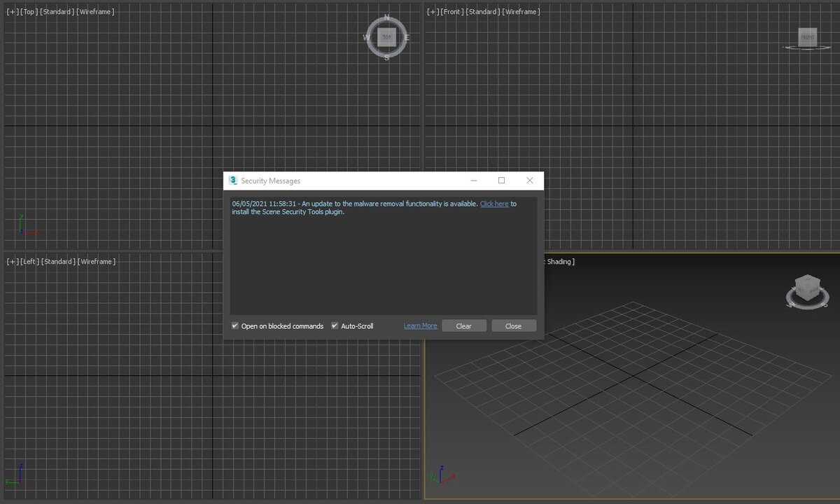Viewport: 840px width, 504px height.
Task: Click the Perspective viewport ViewCube
Action: pyautogui.click(x=807, y=287)
